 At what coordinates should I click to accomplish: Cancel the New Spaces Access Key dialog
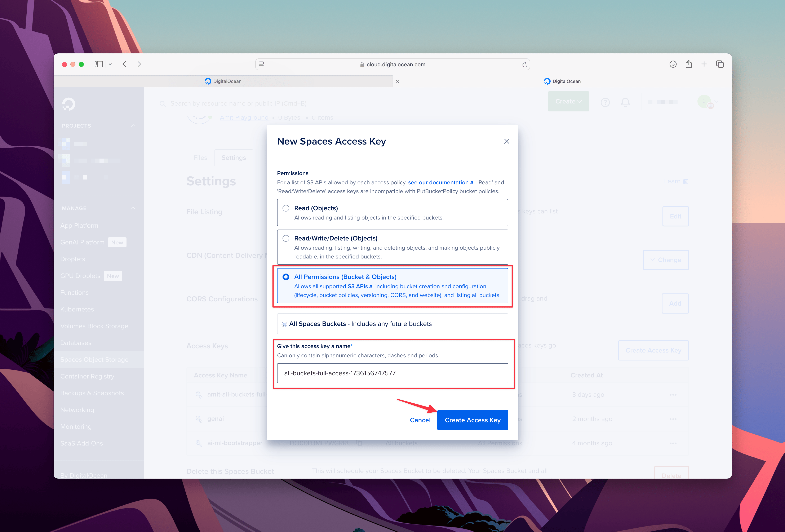[420, 420]
